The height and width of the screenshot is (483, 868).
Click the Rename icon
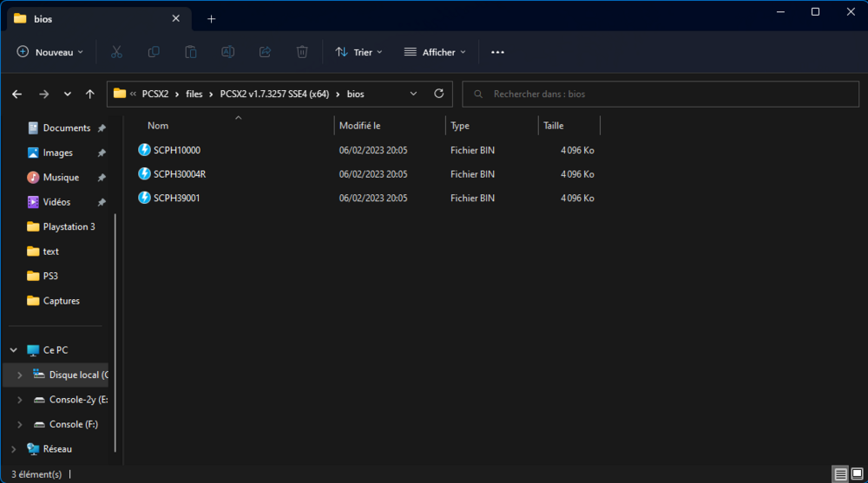(227, 52)
